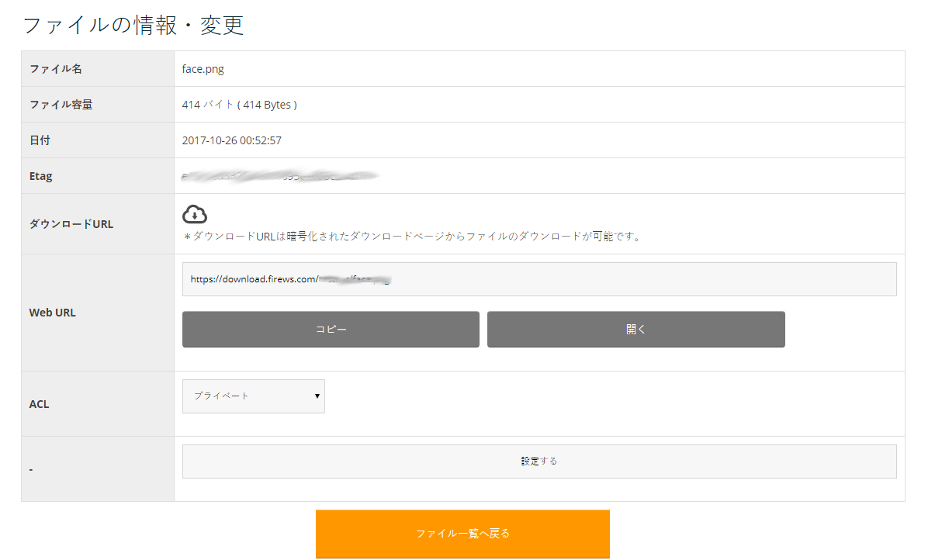Click the ファイル名 row label
This screenshot has width=942, height=560.
(x=56, y=69)
